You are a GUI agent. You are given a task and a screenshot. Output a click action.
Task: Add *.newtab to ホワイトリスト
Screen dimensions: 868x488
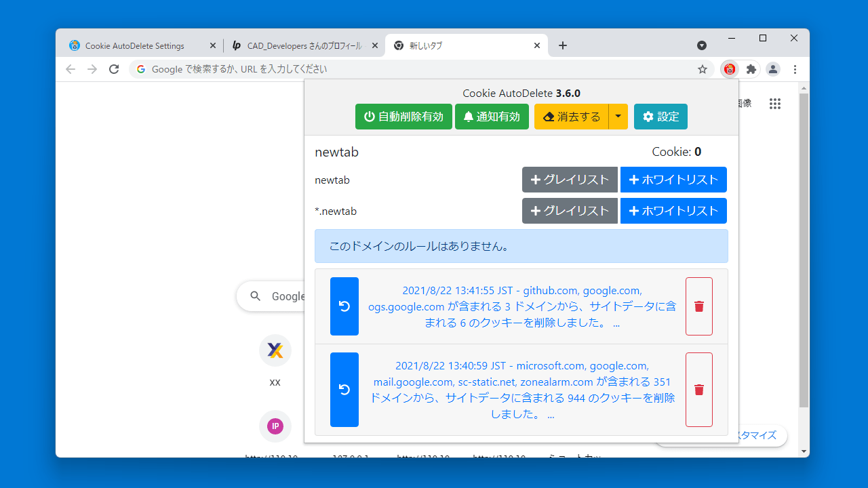[x=673, y=211]
